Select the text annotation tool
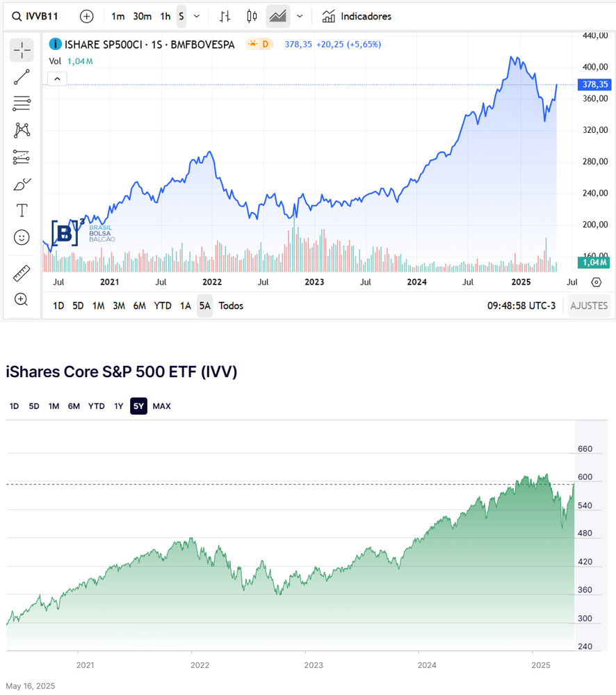The width and height of the screenshot is (616, 695). point(22,210)
